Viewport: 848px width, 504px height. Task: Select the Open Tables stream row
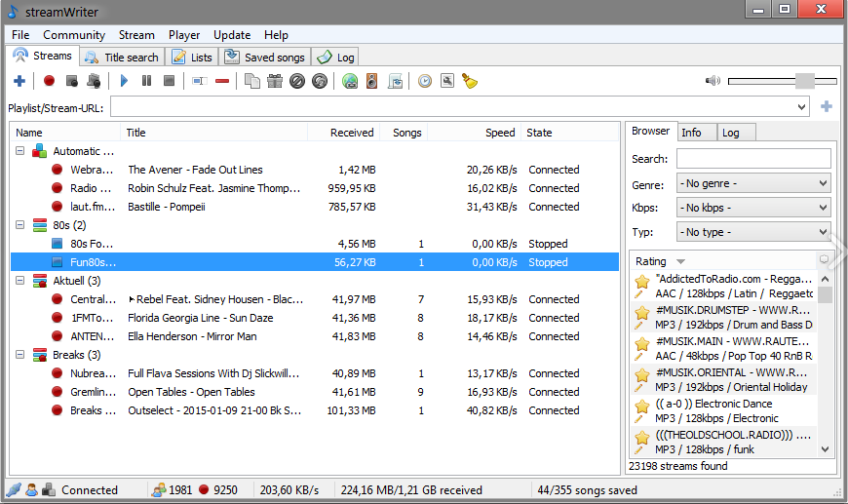click(315, 392)
